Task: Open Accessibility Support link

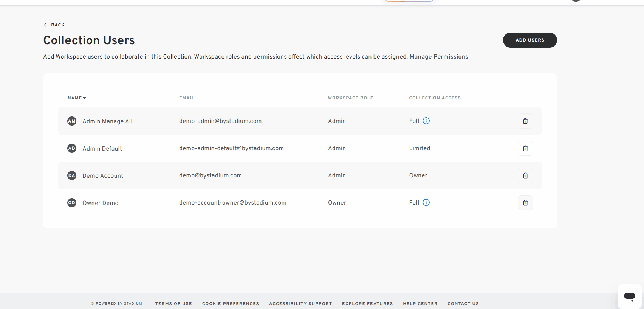Action: (x=300, y=304)
